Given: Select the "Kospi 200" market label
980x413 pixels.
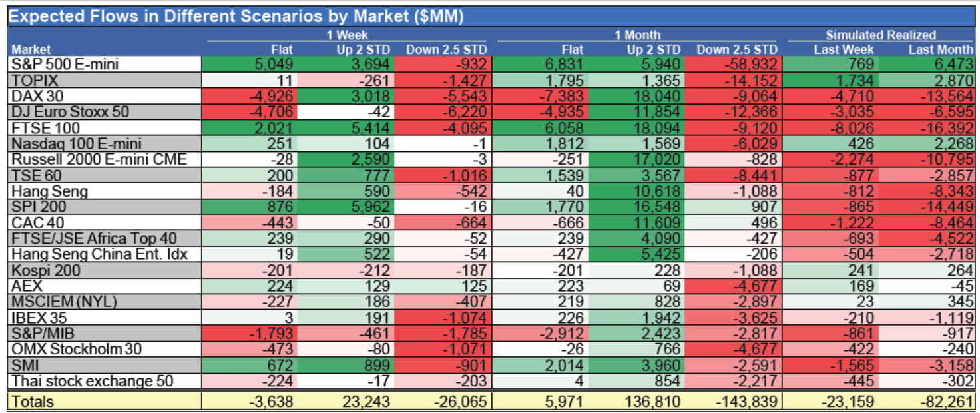Looking at the screenshot, I should [x=46, y=270].
